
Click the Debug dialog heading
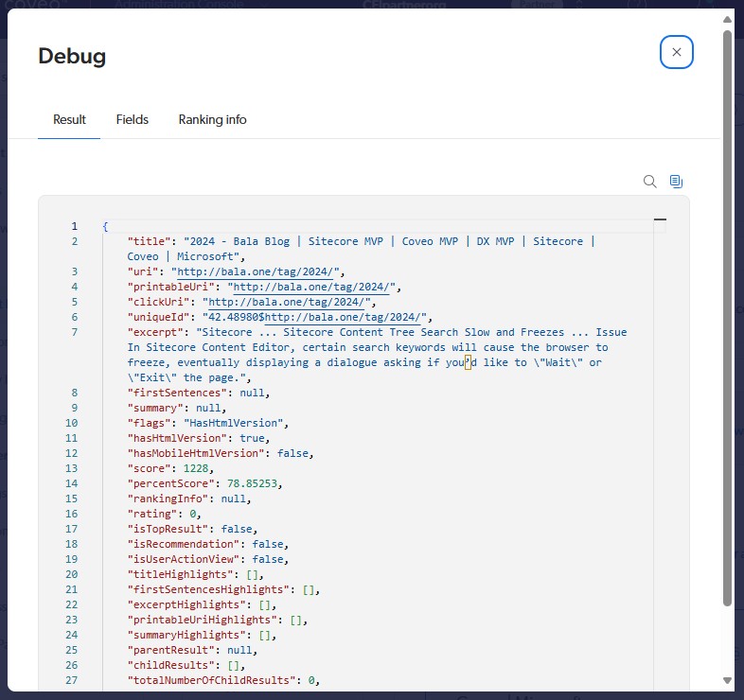pyautogui.click(x=72, y=56)
